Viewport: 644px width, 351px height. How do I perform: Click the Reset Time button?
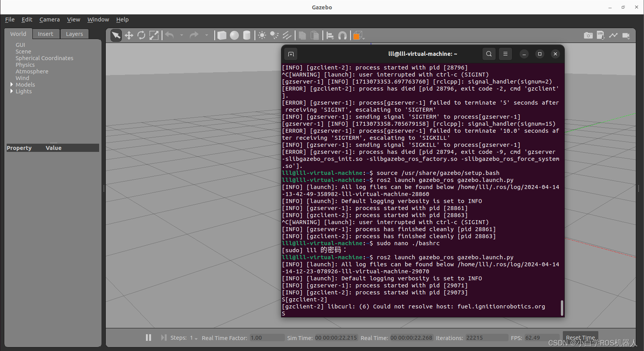pos(580,338)
